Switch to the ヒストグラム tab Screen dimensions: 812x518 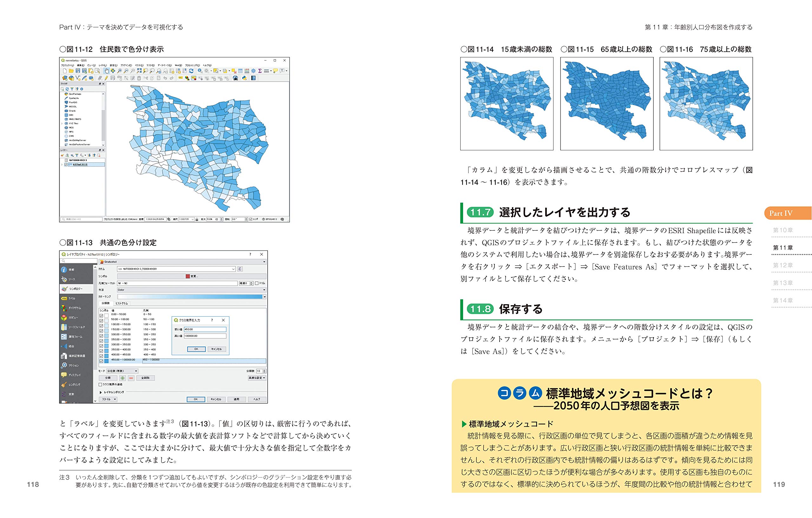point(121,304)
